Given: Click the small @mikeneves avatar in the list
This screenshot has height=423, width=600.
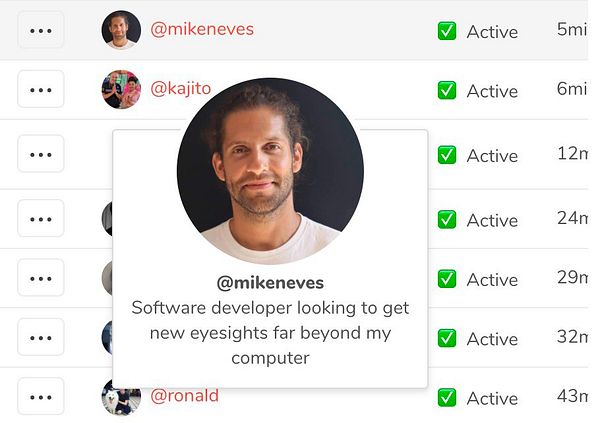Looking at the screenshot, I should pyautogui.click(x=121, y=30).
